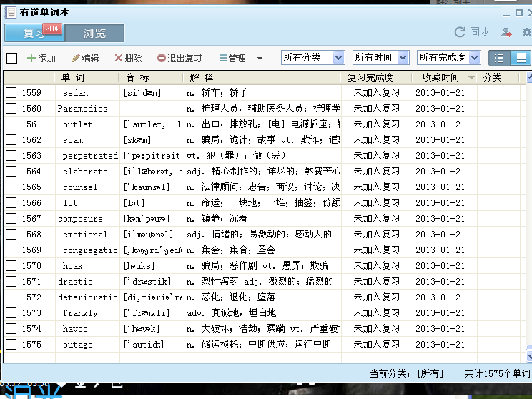Check the box for row 1568 emotional
Viewport: 532px width, 399px height.
tap(11, 234)
